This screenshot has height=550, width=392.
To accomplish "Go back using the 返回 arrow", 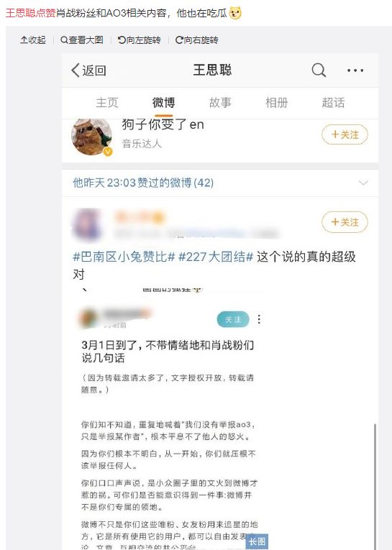I will pyautogui.click(x=88, y=70).
